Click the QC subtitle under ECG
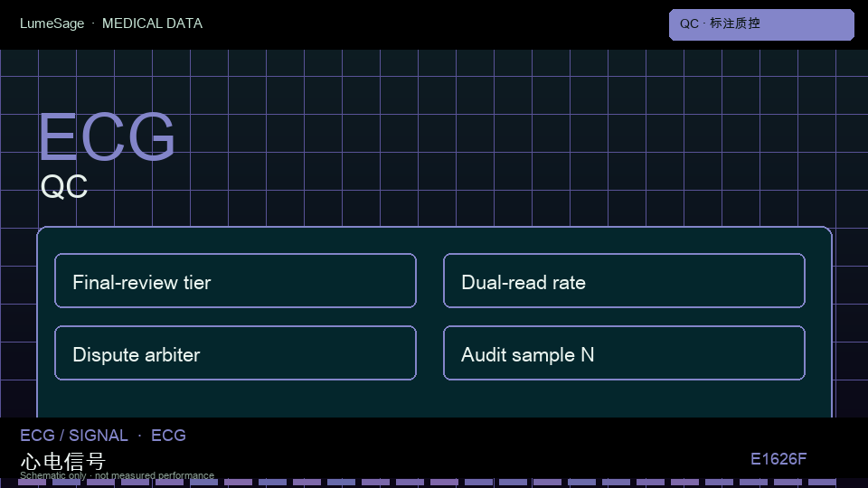Image resolution: width=868 pixels, height=488 pixels. (64, 186)
